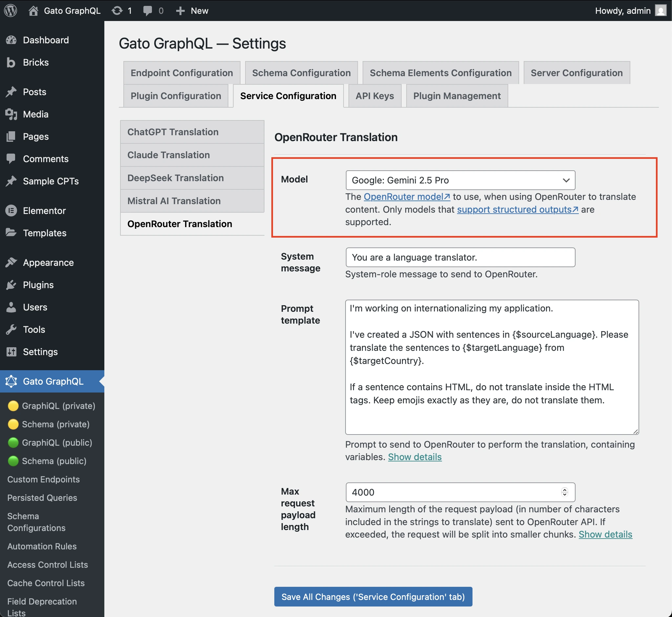Click green dot next to Schema (public)

(13, 461)
